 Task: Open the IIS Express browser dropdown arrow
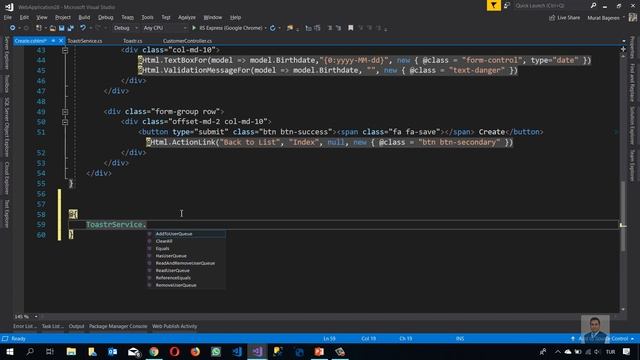point(265,28)
